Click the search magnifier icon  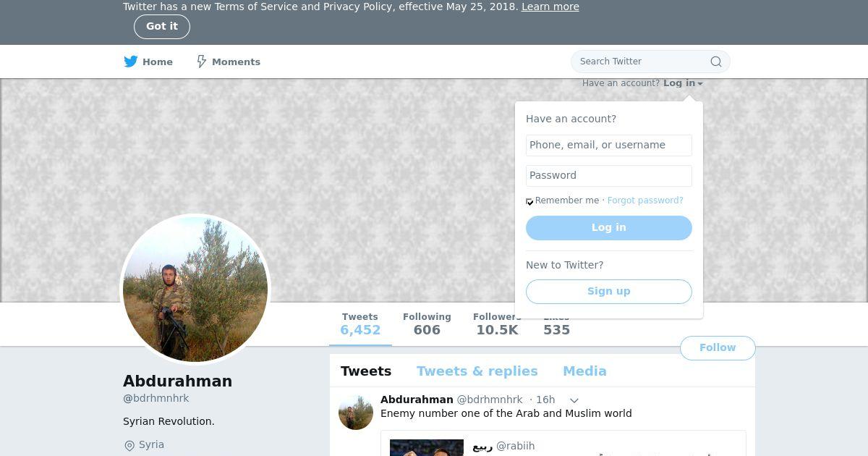716,62
